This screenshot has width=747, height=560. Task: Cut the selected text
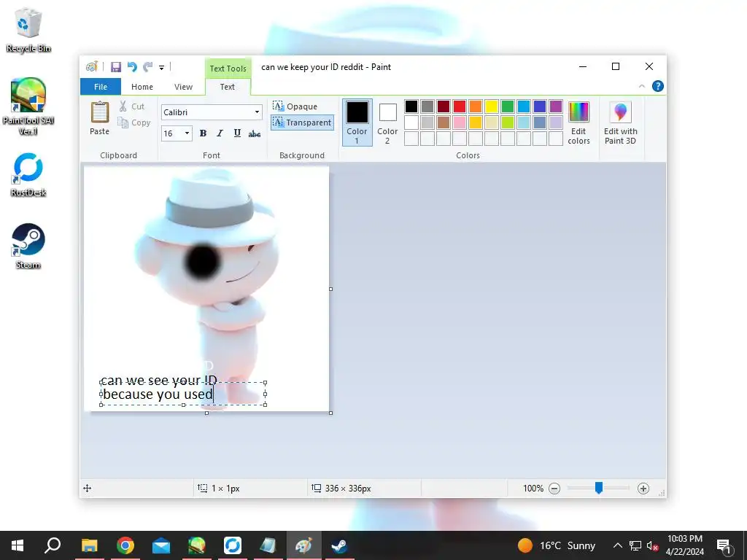pos(132,106)
